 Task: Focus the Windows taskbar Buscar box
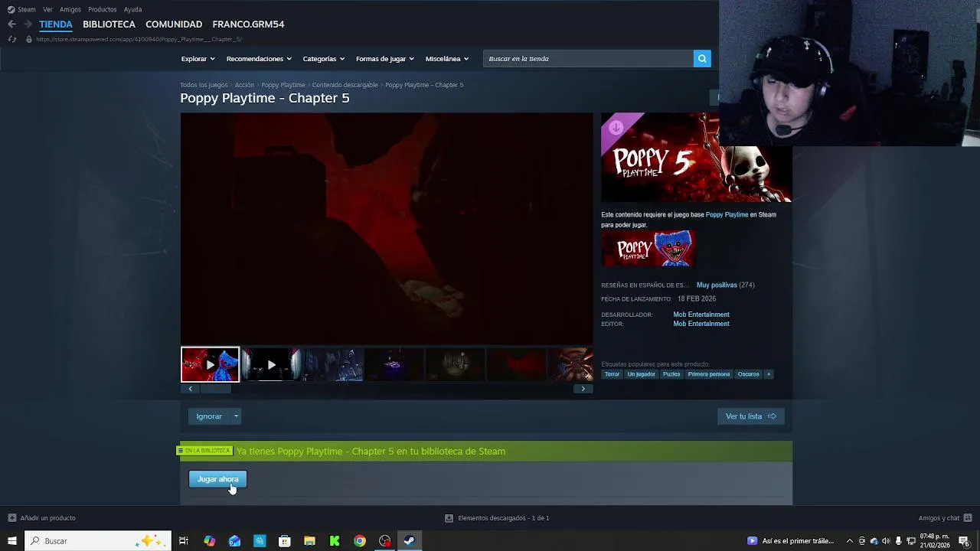pyautogui.click(x=98, y=541)
